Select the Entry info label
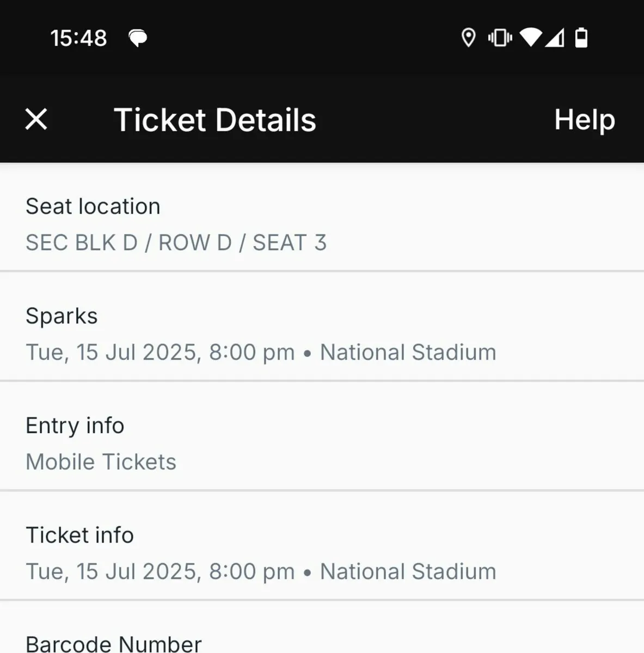Screen dimensions: 644x653 coord(75,426)
